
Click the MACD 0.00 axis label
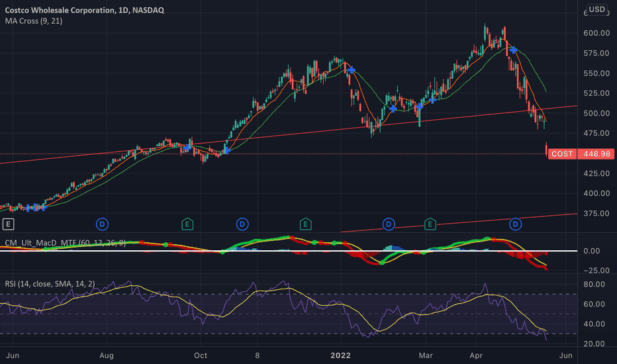pos(591,251)
